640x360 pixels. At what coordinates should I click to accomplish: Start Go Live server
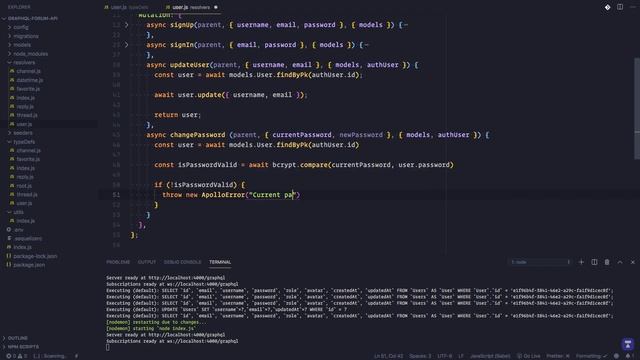(x=529, y=356)
